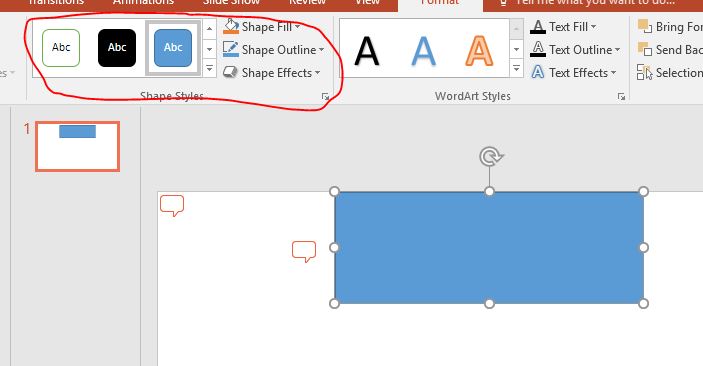The width and height of the screenshot is (703, 366).
Task: Apply the black WordArt A style
Action: [x=367, y=51]
